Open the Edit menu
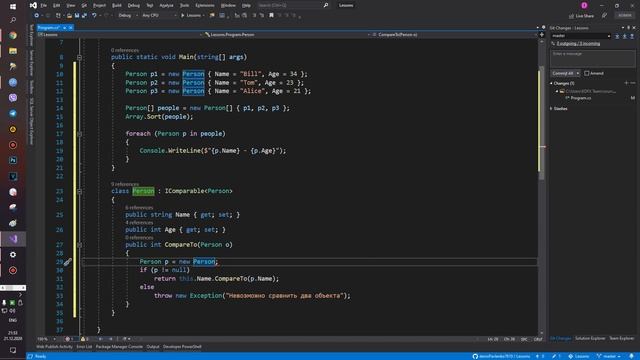 (x=56, y=5)
